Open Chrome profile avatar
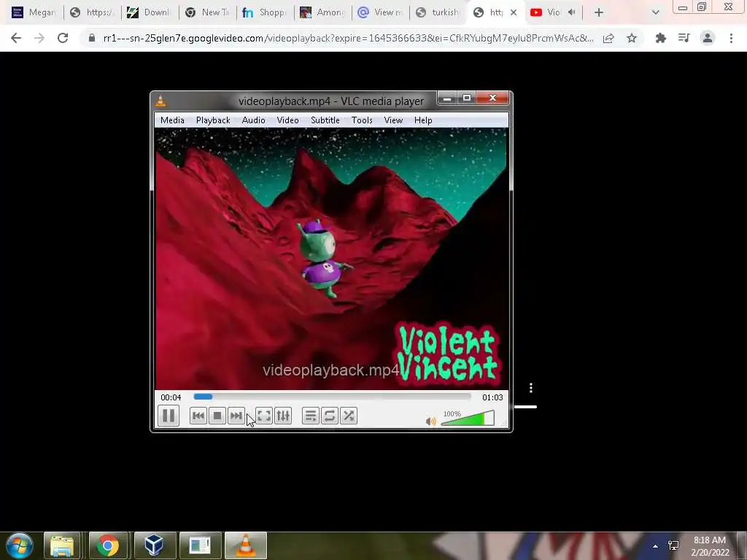 pos(708,38)
